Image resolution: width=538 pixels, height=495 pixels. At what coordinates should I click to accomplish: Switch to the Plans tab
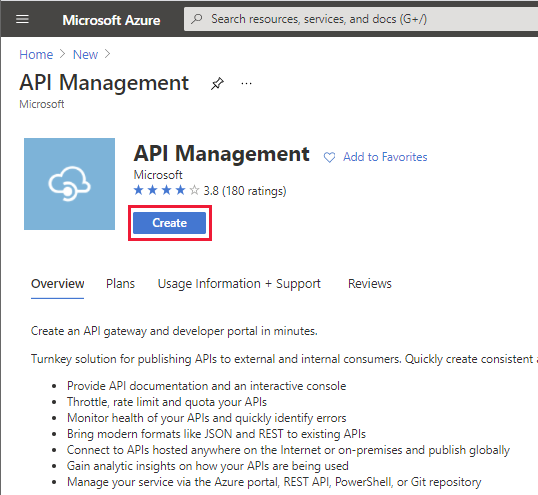[120, 284]
